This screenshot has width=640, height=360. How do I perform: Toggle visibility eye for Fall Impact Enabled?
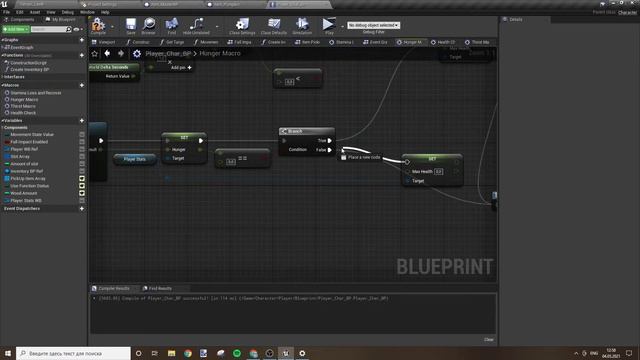[x=82, y=142]
